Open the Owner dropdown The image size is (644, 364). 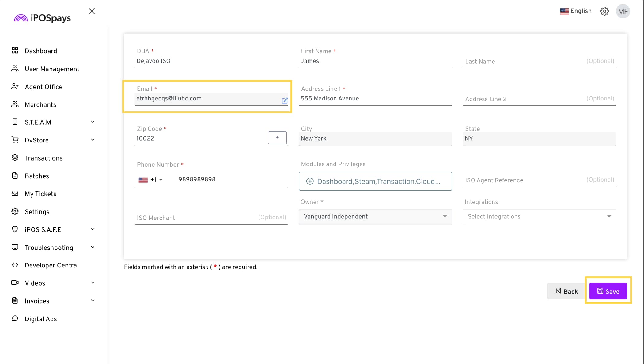(x=375, y=217)
